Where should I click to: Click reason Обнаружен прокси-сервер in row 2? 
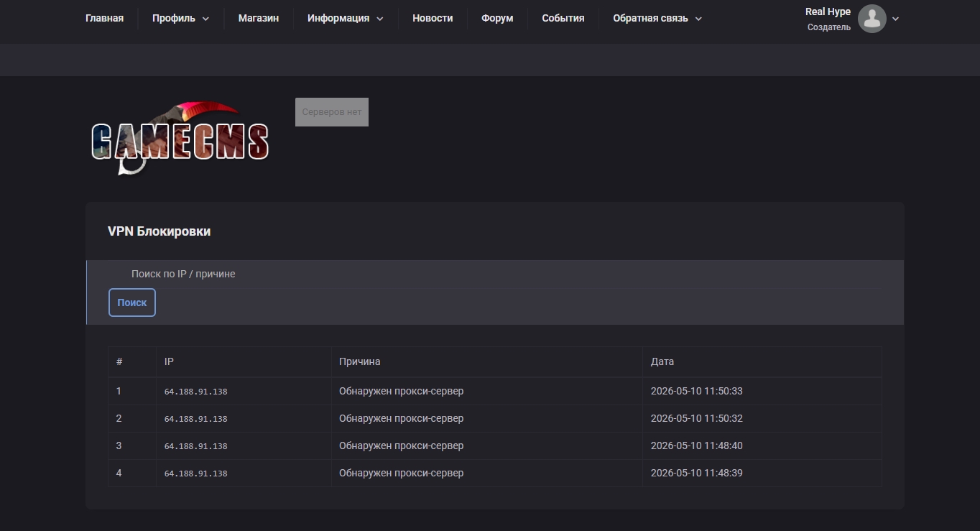point(402,418)
